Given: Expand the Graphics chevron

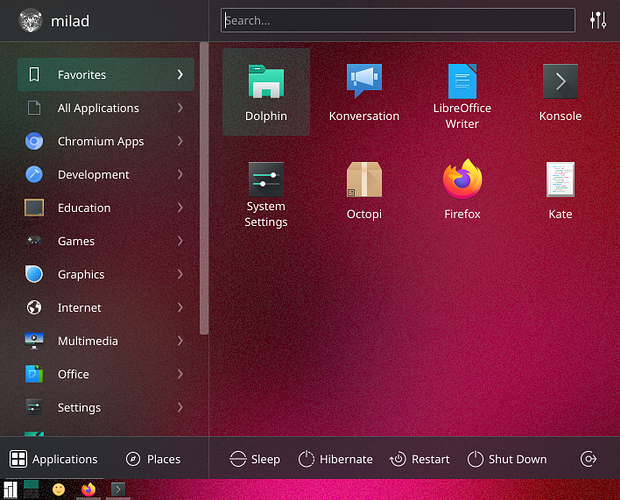Looking at the screenshot, I should [180, 274].
